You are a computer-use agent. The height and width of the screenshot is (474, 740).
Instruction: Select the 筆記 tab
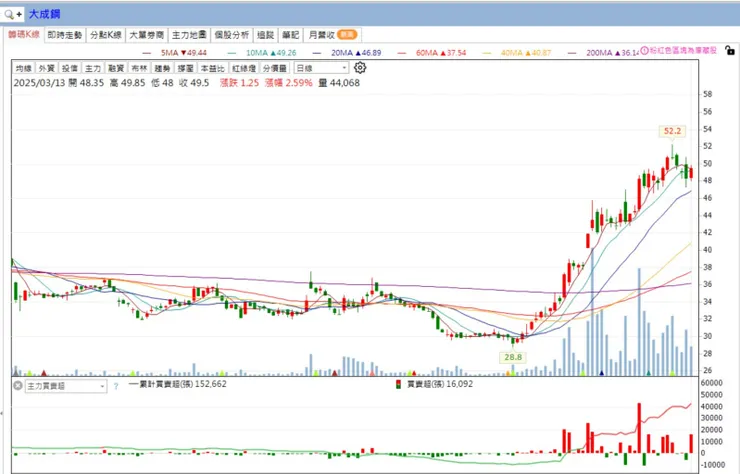[290, 35]
